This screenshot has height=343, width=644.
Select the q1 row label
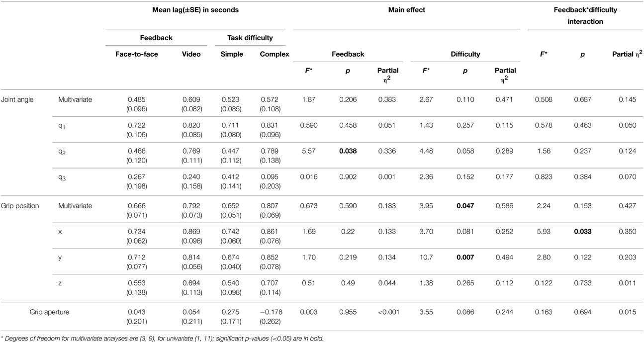click(x=62, y=127)
